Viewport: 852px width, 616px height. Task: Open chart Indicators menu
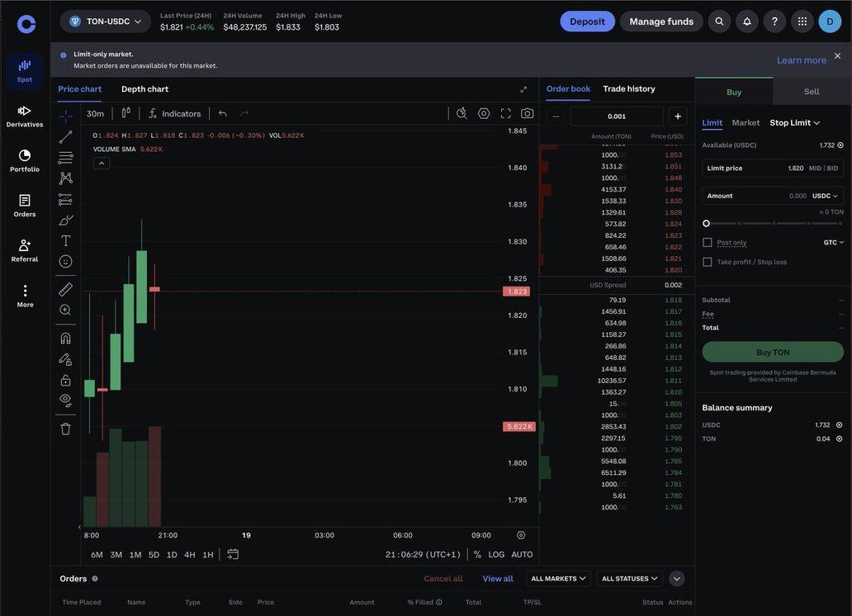174,113
